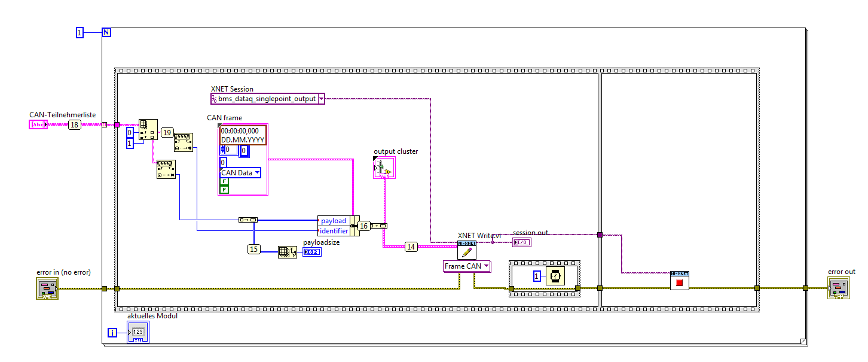
Task: Click the loop count N terminal
Action: pyautogui.click(x=106, y=32)
